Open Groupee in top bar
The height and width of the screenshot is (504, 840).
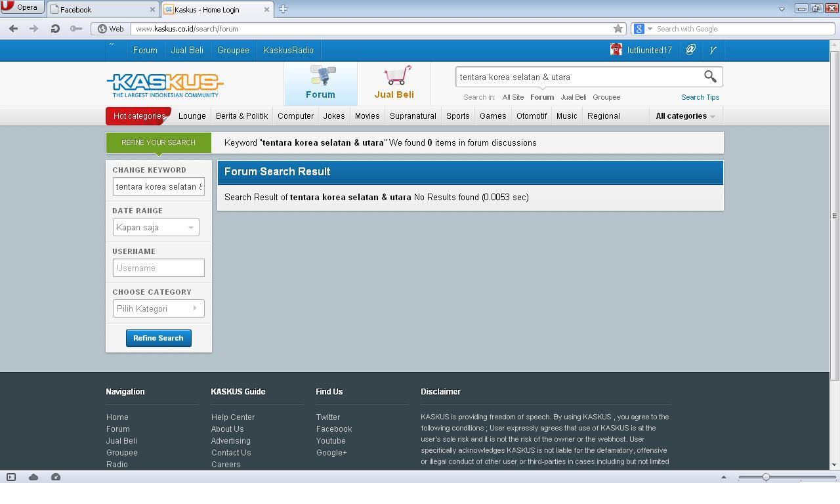pyautogui.click(x=233, y=50)
